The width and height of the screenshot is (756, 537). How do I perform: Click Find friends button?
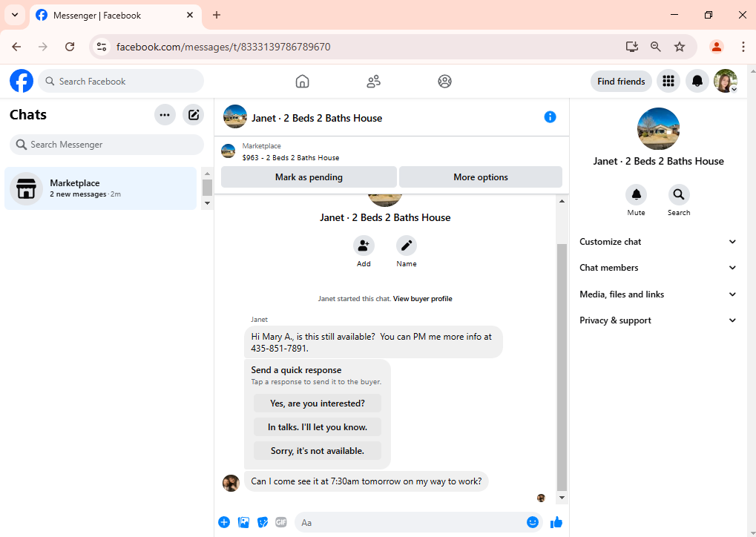click(621, 81)
